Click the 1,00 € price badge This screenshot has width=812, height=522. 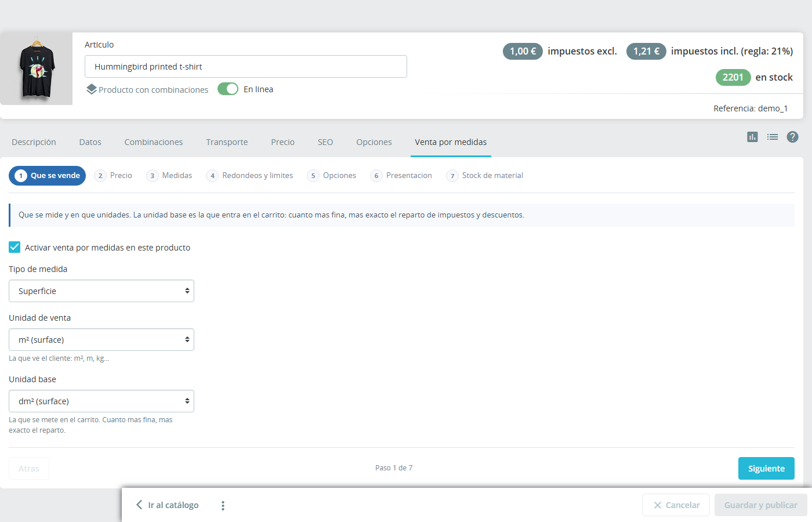[523, 51]
